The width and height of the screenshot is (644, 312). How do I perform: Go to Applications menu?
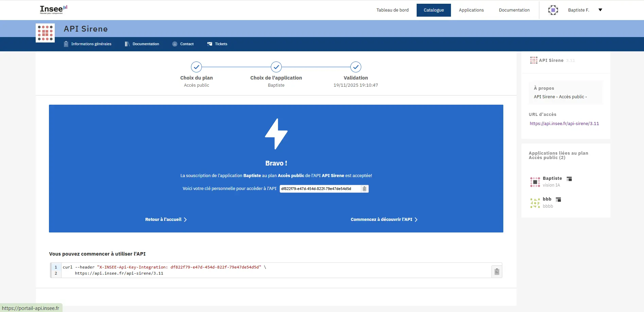click(x=471, y=10)
